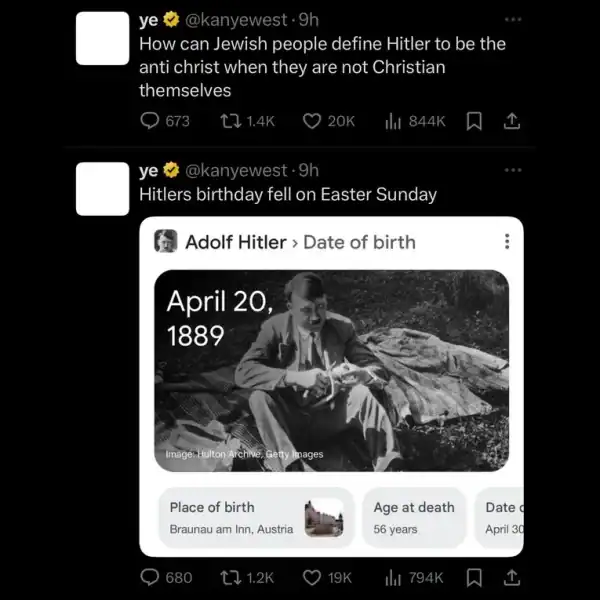Repost the tweet with 1.2K reposts

(231, 577)
